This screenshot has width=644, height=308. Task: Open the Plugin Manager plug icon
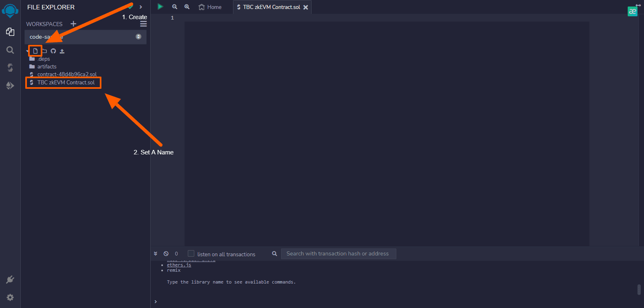pos(10,279)
